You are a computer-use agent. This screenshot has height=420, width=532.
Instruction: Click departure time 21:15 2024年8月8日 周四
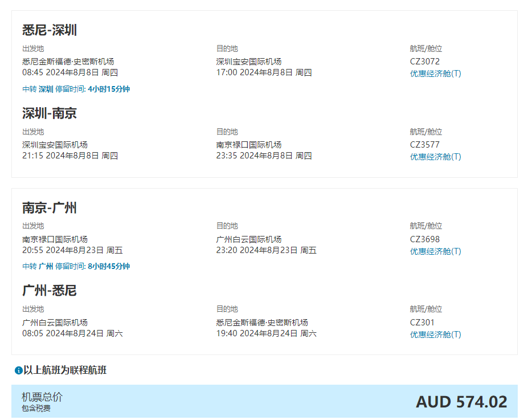(x=70, y=156)
